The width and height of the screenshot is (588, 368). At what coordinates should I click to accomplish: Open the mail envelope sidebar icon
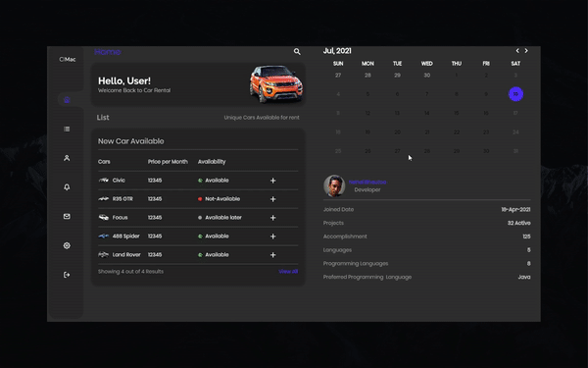[x=67, y=216]
